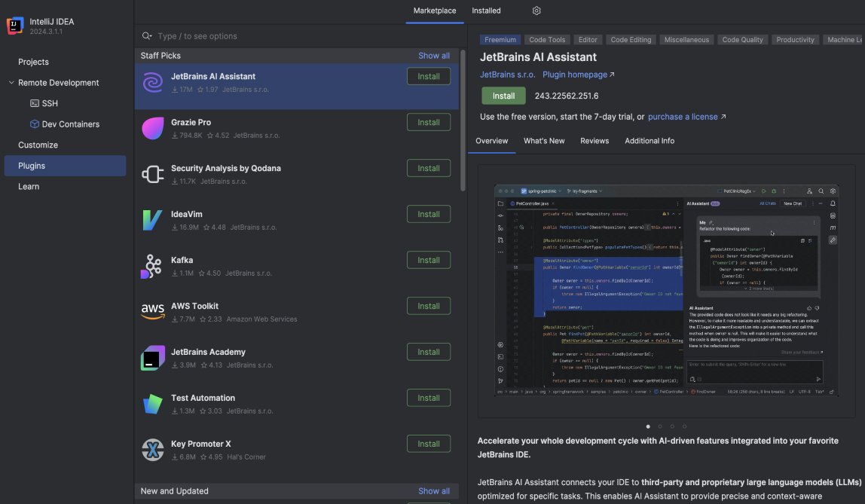
Task: Open the Additional Info tab
Action: (x=650, y=141)
